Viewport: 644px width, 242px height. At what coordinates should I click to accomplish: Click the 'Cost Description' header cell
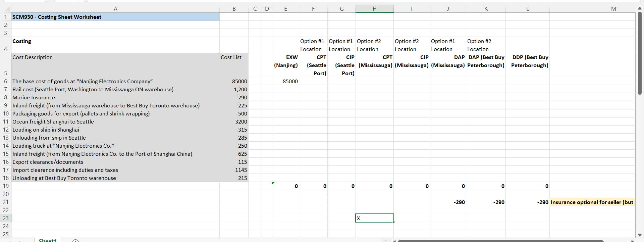point(115,65)
